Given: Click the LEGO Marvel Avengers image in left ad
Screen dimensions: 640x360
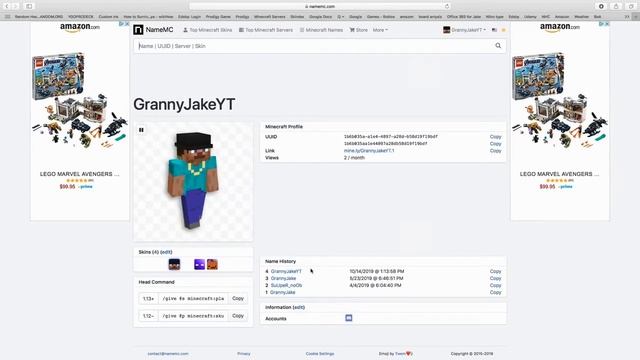Looking at the screenshot, I should pos(80,100).
